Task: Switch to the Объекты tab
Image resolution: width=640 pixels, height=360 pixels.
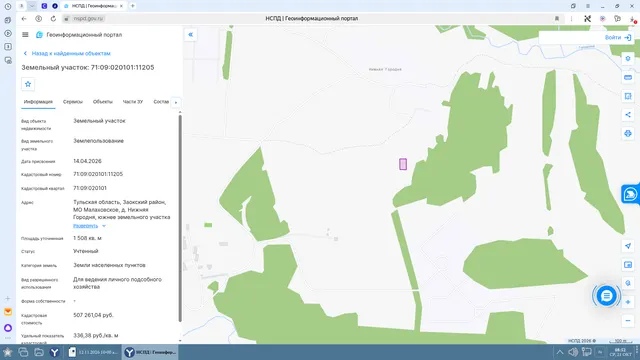Action: 102,102
